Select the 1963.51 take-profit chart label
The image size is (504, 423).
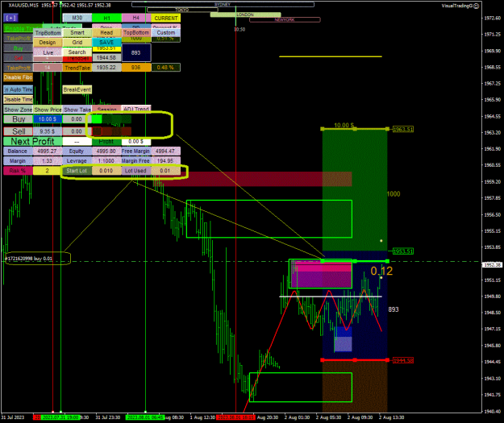(x=403, y=129)
